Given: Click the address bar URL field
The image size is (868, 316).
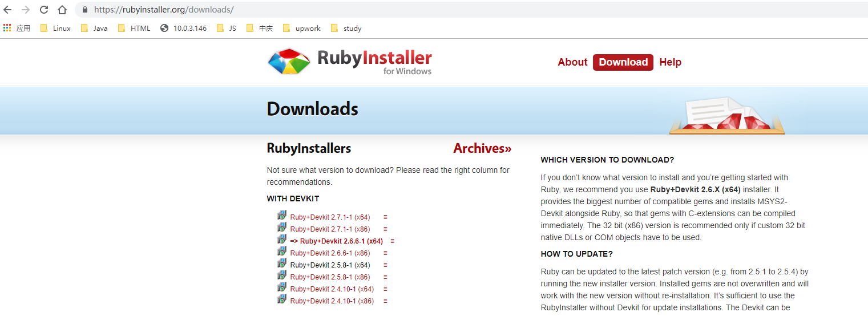Looking at the screenshot, I should 471,10.
